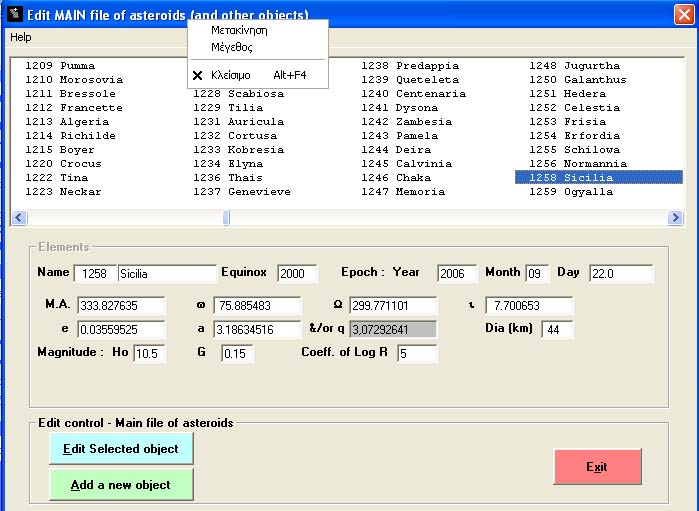This screenshot has width=699, height=511.
Task: Click the Equinox field 2000
Action: [297, 273]
